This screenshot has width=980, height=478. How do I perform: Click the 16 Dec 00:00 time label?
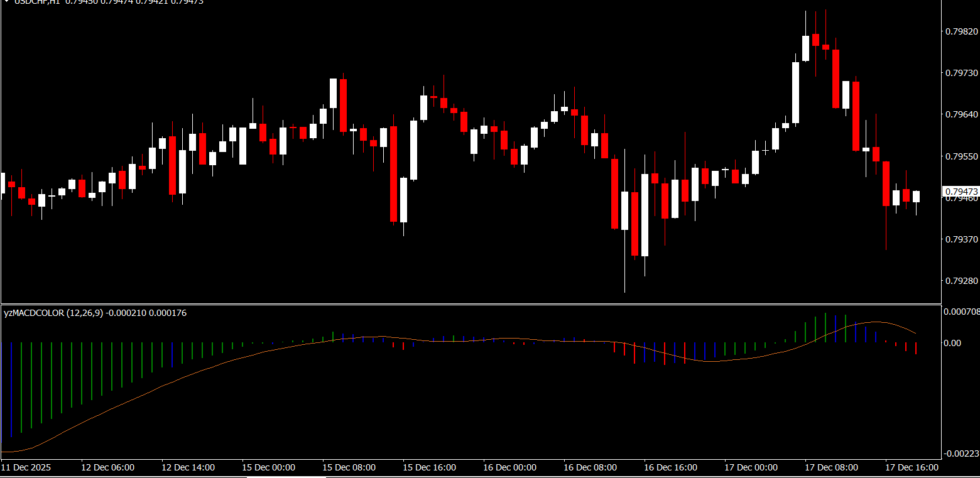coord(509,467)
